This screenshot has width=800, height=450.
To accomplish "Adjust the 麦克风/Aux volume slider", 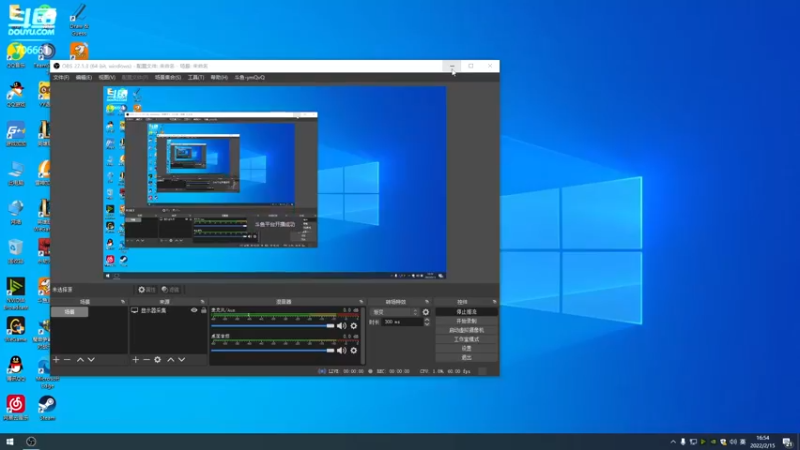I will pyautogui.click(x=273, y=326).
